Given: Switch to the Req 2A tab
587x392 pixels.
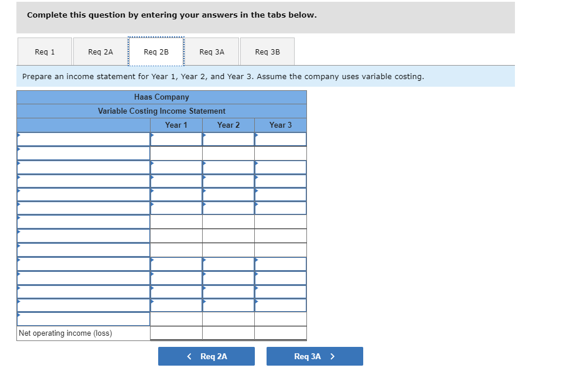Looking at the screenshot, I should 100,52.
